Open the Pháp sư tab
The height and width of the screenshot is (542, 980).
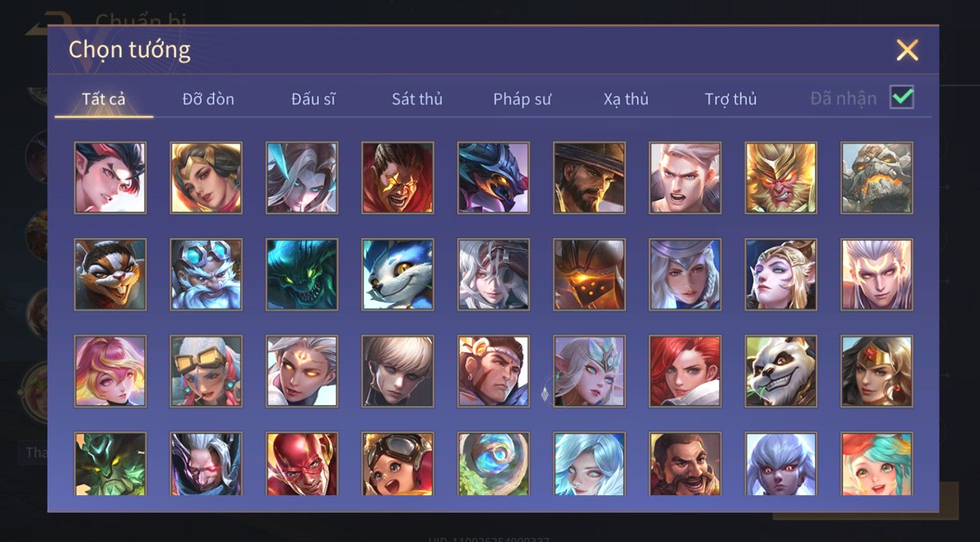(x=522, y=99)
